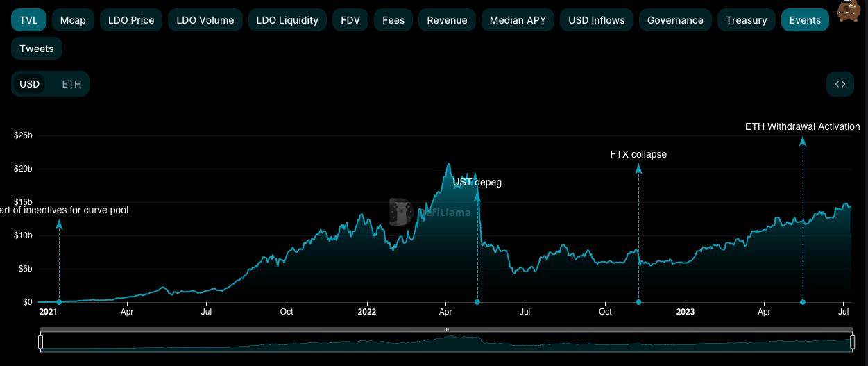Click the $20b axis label
The width and height of the screenshot is (868, 366).
(23, 169)
